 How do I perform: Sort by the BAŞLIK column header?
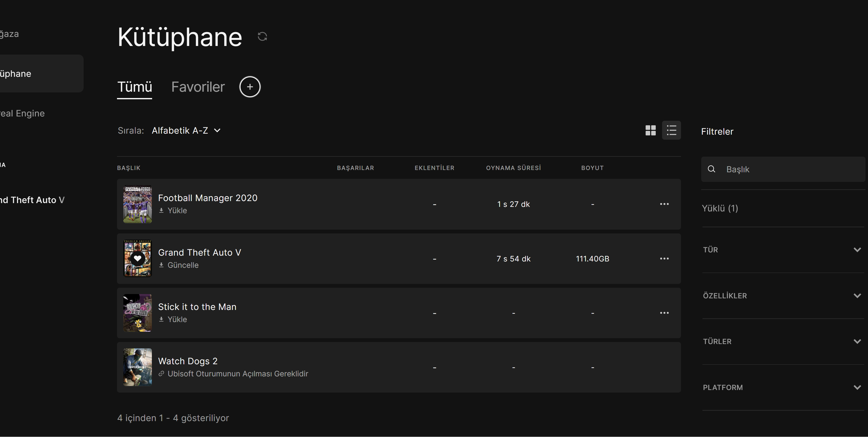tap(129, 168)
